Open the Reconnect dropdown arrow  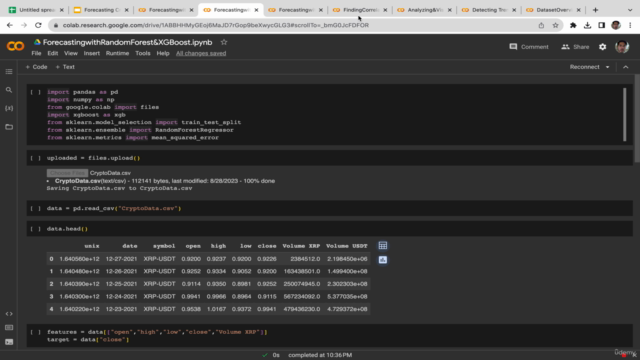tap(607, 67)
